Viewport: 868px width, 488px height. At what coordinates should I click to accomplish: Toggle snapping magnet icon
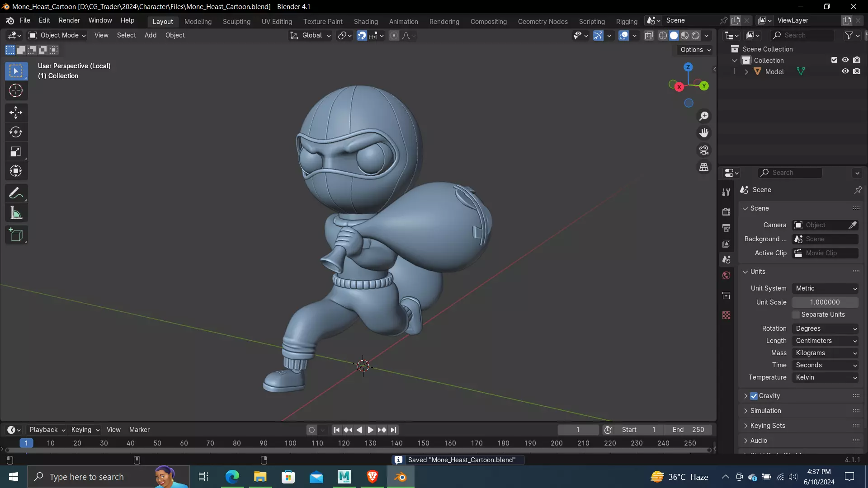[362, 35]
